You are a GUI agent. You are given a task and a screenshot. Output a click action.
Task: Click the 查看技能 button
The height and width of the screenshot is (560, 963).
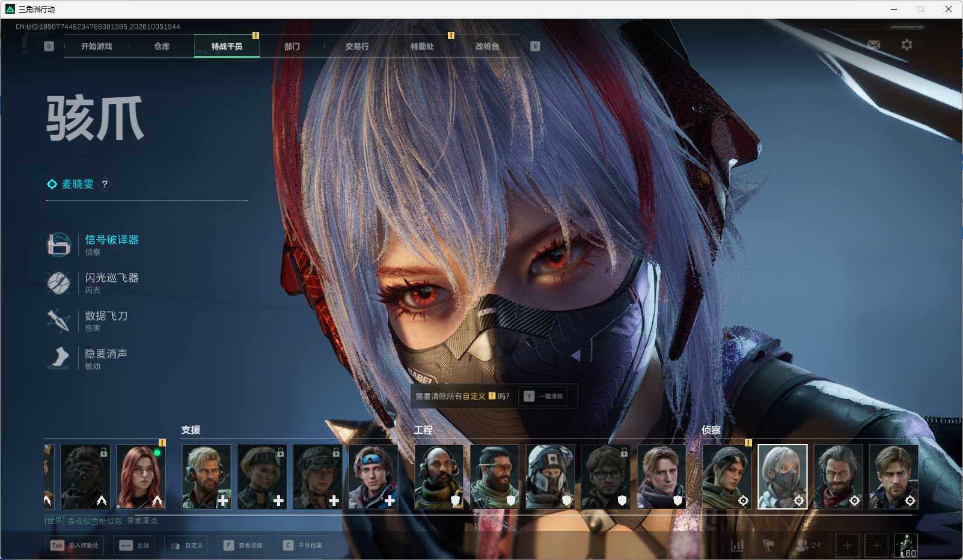tap(243, 546)
